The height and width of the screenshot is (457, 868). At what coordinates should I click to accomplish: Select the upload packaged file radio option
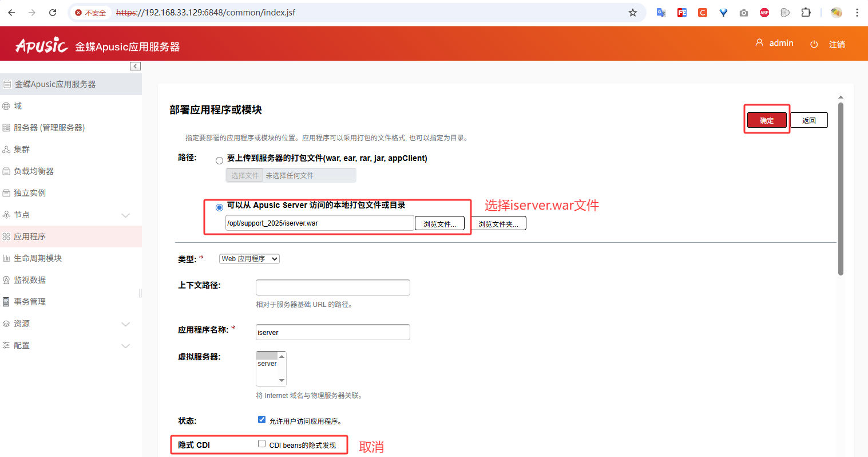pyautogui.click(x=219, y=160)
